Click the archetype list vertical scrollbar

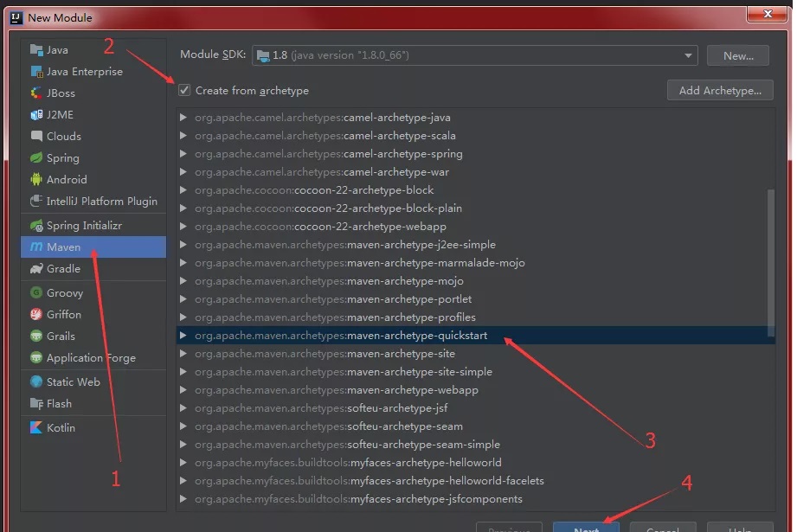coord(771,263)
